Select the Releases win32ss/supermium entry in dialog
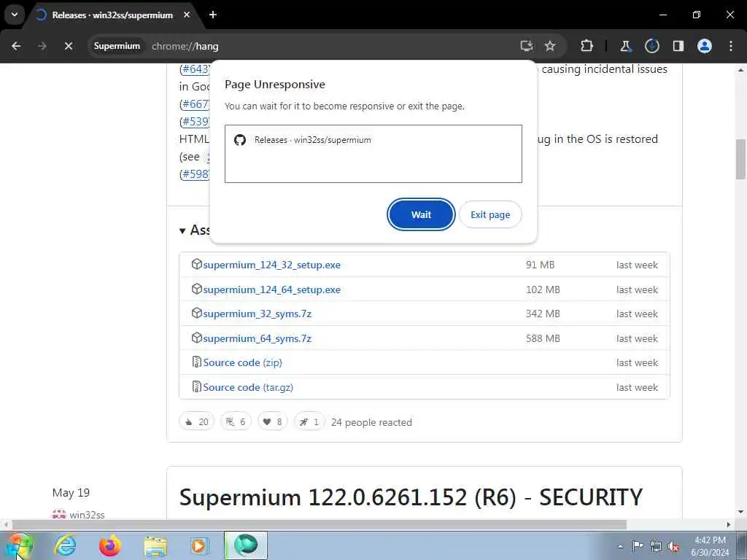Image resolution: width=747 pixels, height=560 pixels. (x=373, y=140)
